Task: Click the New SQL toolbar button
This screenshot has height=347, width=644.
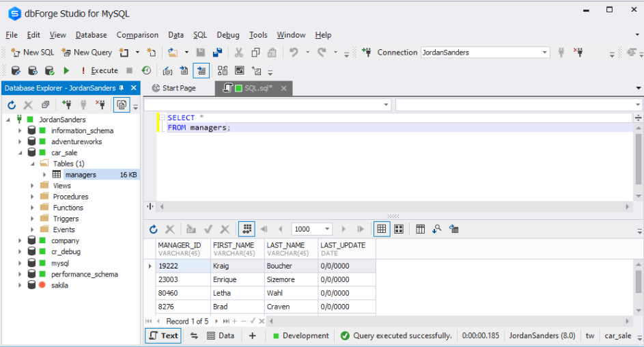Action: coord(33,53)
